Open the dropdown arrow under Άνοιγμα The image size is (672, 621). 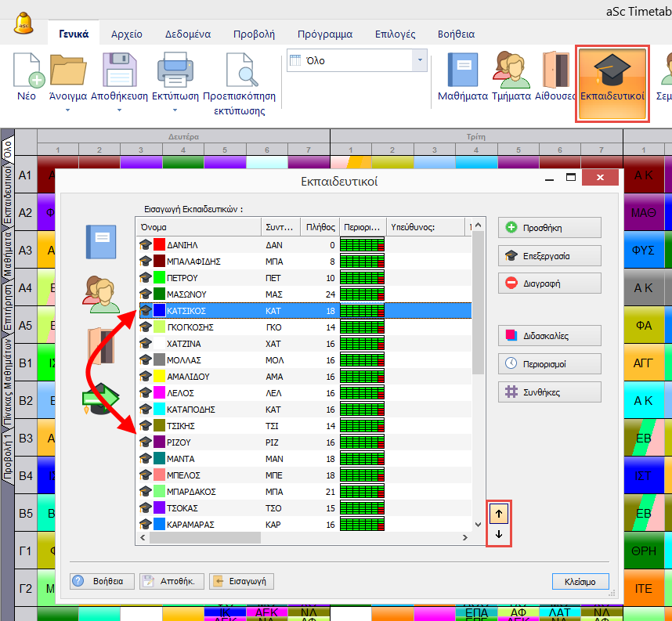click(67, 110)
